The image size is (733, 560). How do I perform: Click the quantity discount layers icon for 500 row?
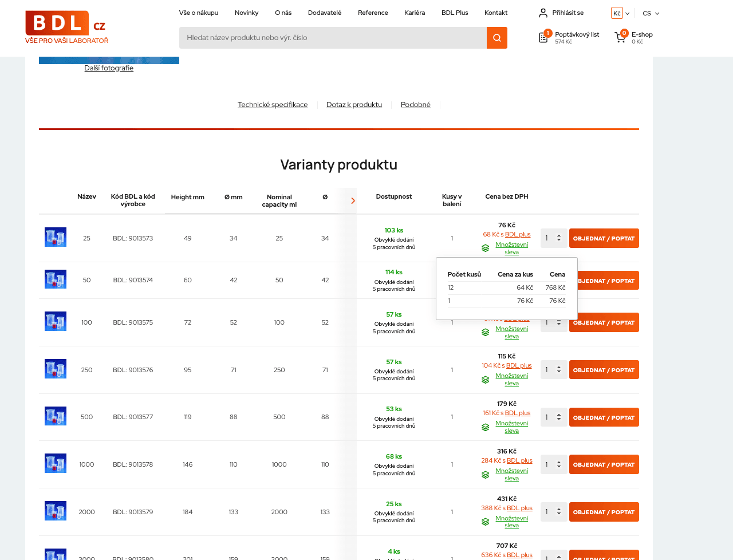486,427
